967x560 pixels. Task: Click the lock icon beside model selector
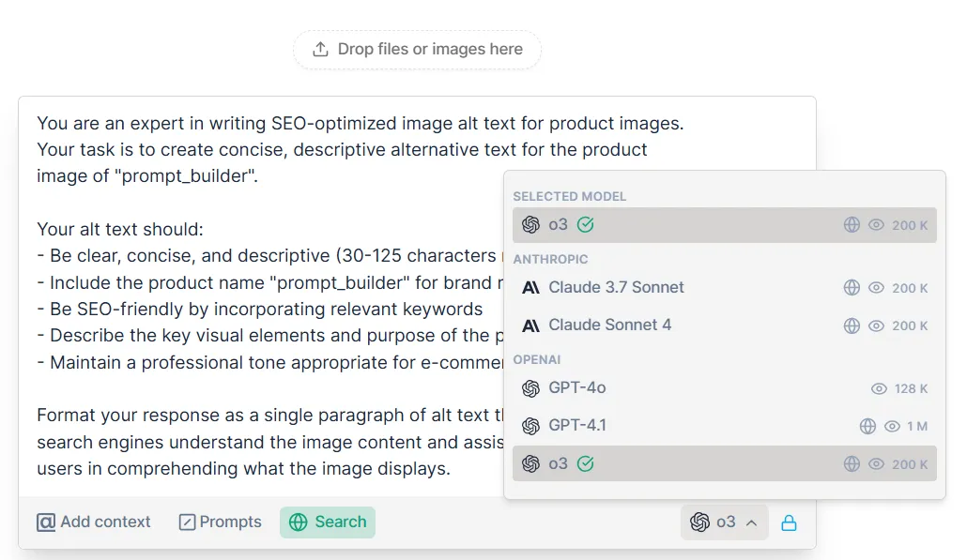[x=789, y=522]
